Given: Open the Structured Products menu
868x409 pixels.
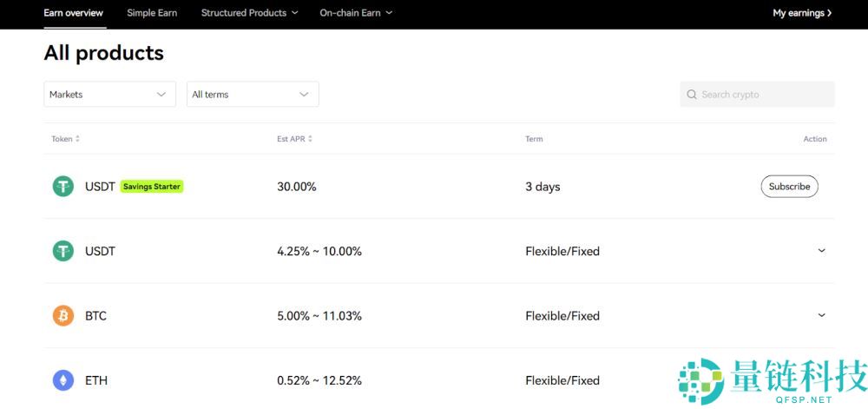Looking at the screenshot, I should (x=249, y=13).
